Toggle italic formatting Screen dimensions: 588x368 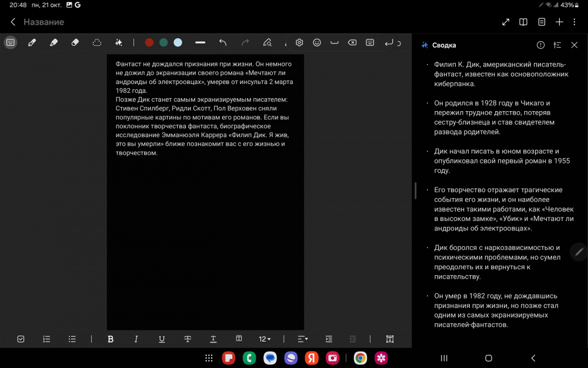[x=136, y=339]
